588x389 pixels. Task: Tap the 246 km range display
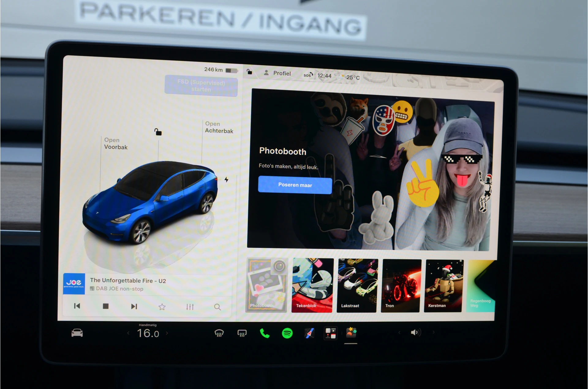click(213, 69)
